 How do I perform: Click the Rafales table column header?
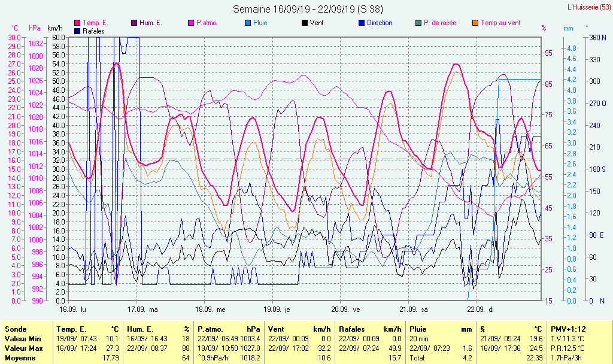tap(352, 330)
